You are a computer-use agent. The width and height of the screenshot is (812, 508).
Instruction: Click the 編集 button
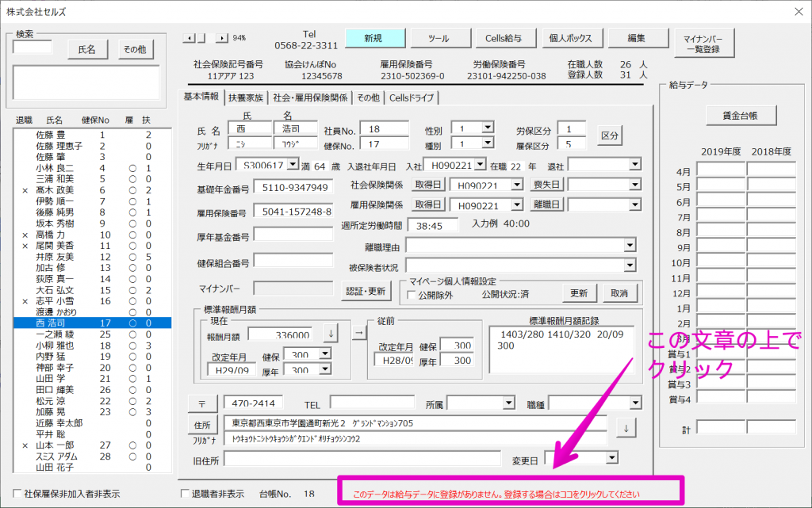click(638, 38)
